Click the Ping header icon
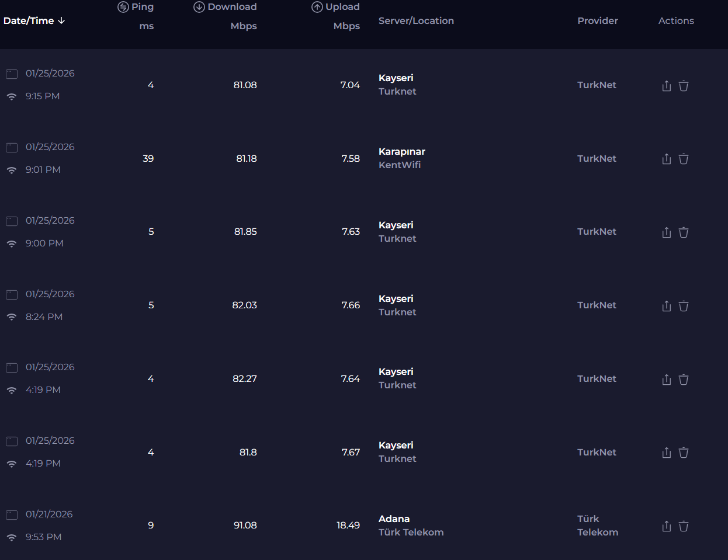Screen dimensions: 728x560 [123, 7]
